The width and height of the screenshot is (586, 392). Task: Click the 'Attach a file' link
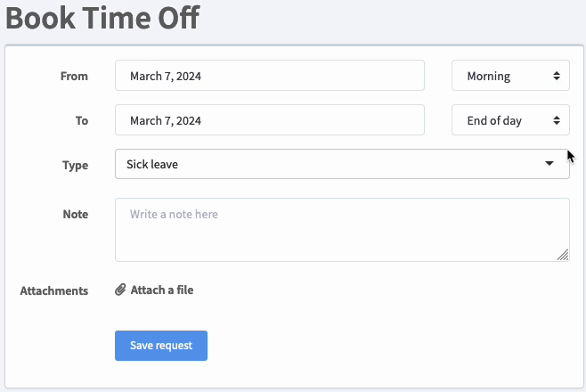click(x=161, y=290)
